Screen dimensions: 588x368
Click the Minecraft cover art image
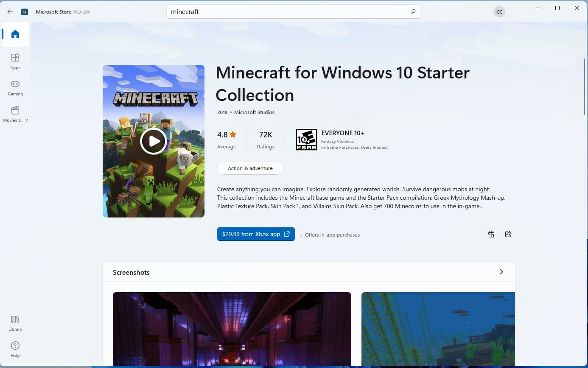[154, 141]
